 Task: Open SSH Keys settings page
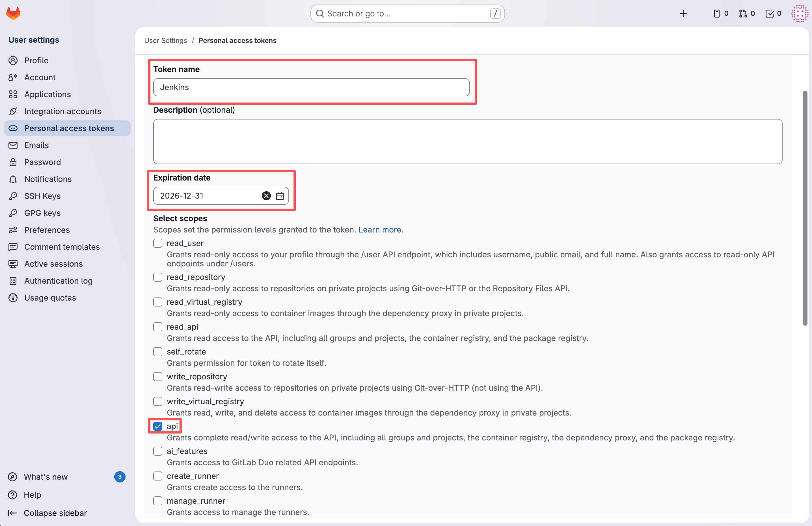click(42, 196)
